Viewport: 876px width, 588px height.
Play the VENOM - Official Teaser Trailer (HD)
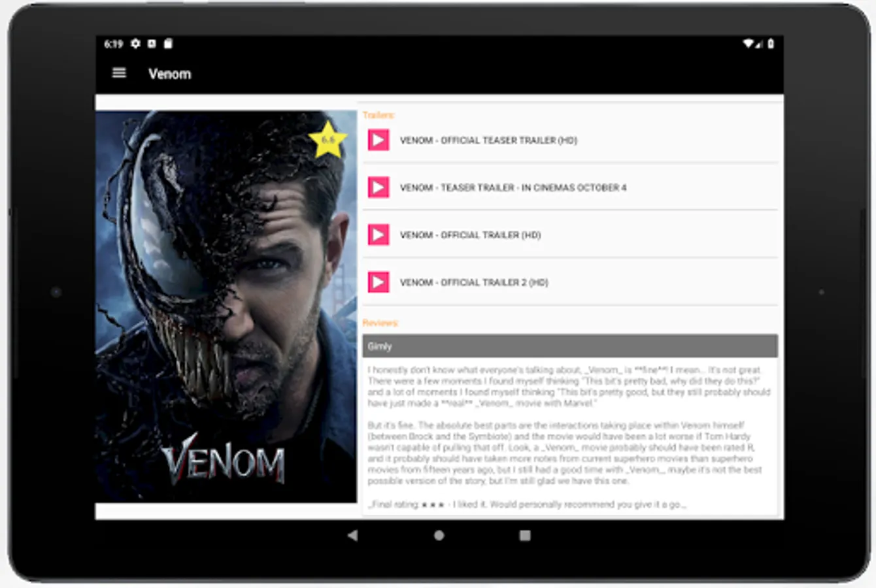[x=378, y=140]
